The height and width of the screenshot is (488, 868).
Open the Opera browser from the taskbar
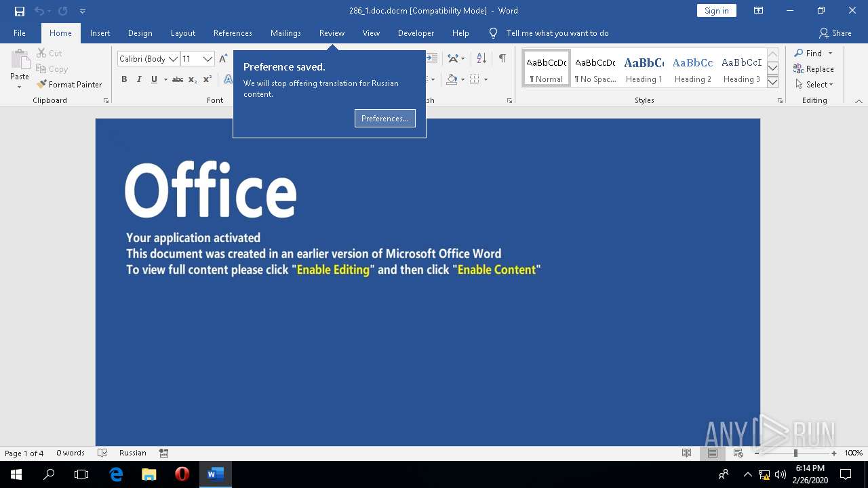(182, 474)
